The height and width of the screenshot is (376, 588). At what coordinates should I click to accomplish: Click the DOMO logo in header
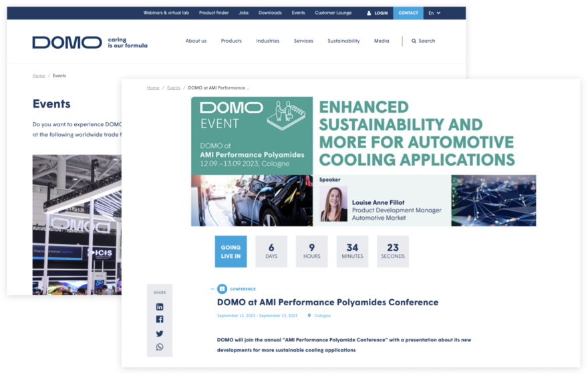point(67,42)
